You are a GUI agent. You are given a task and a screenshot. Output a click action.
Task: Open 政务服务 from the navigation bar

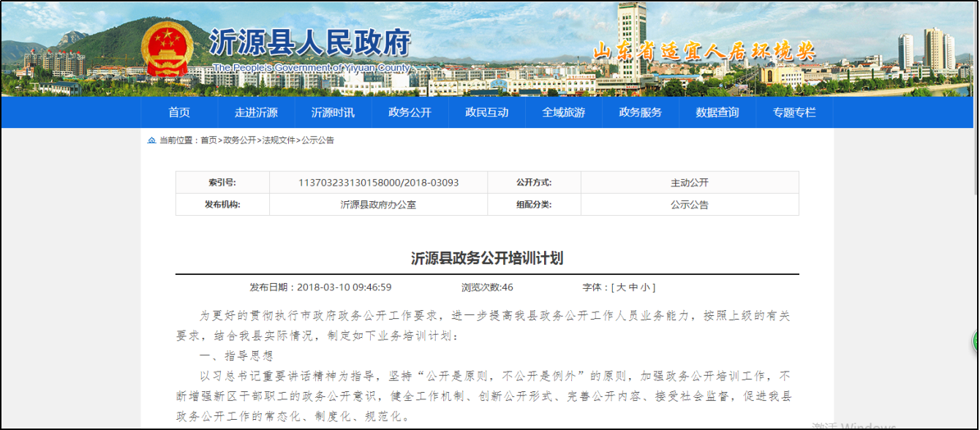click(x=640, y=113)
